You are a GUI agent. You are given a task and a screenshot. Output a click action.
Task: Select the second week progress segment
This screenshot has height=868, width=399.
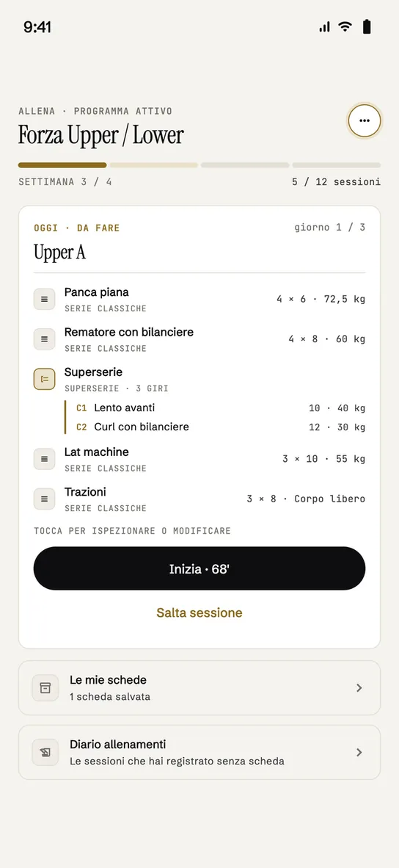153,165
